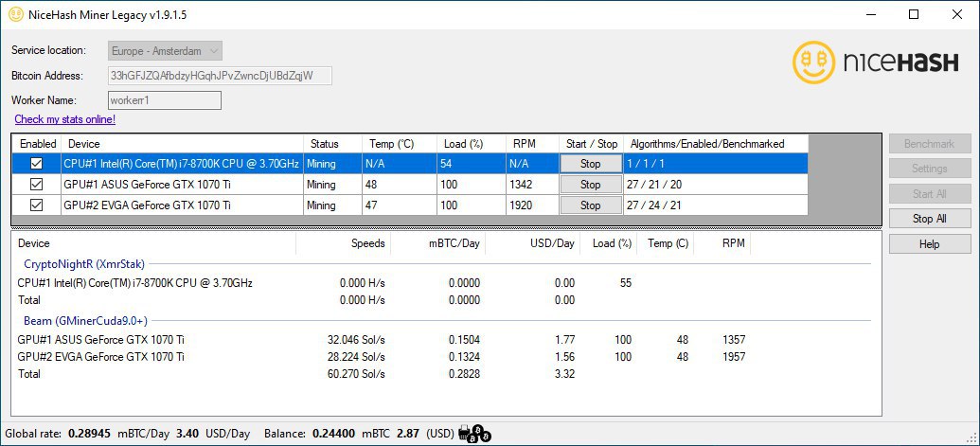The image size is (980, 446).
Task: Stop mining on GPU#1 ASUS row
Action: [x=590, y=185]
